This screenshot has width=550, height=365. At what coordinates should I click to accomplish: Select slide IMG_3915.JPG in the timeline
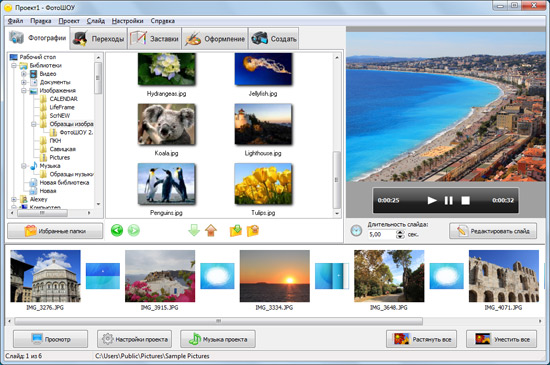pyautogui.click(x=160, y=276)
